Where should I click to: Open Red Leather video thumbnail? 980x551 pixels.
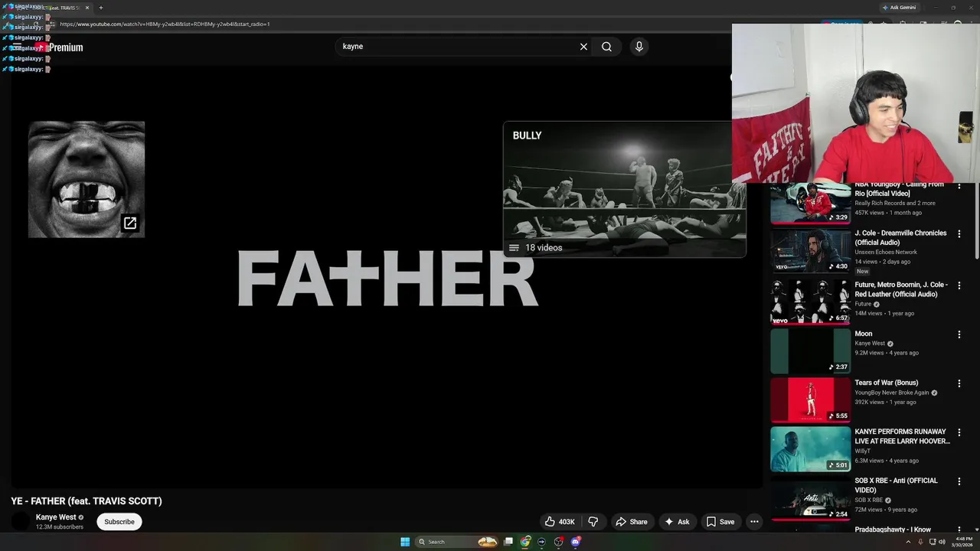810,302
